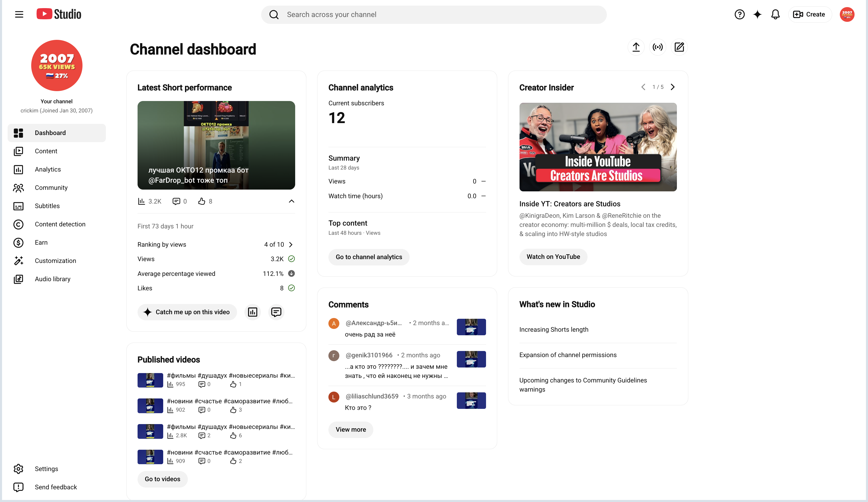Click View more comments button

(351, 430)
